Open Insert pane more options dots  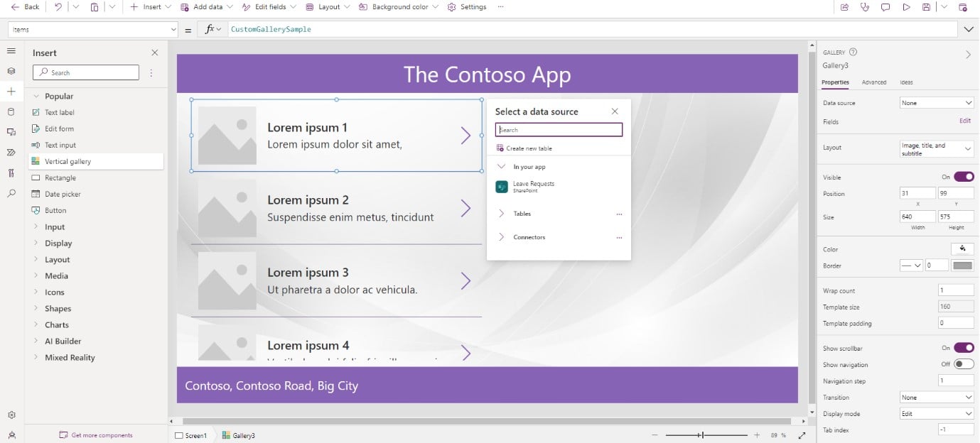pyautogui.click(x=151, y=72)
